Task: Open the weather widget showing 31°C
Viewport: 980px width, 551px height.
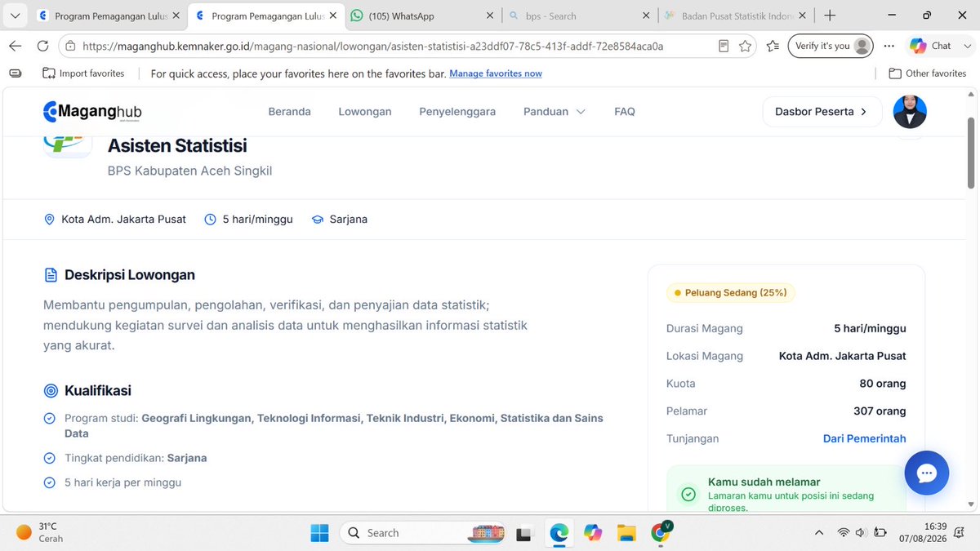Action: [39, 533]
